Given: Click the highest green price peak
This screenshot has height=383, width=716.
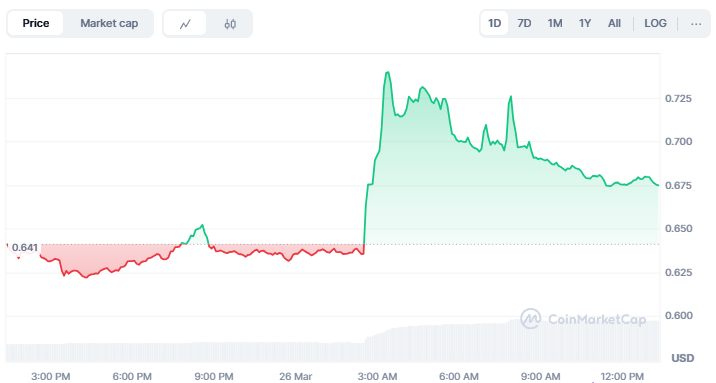Looking at the screenshot, I should click(387, 73).
